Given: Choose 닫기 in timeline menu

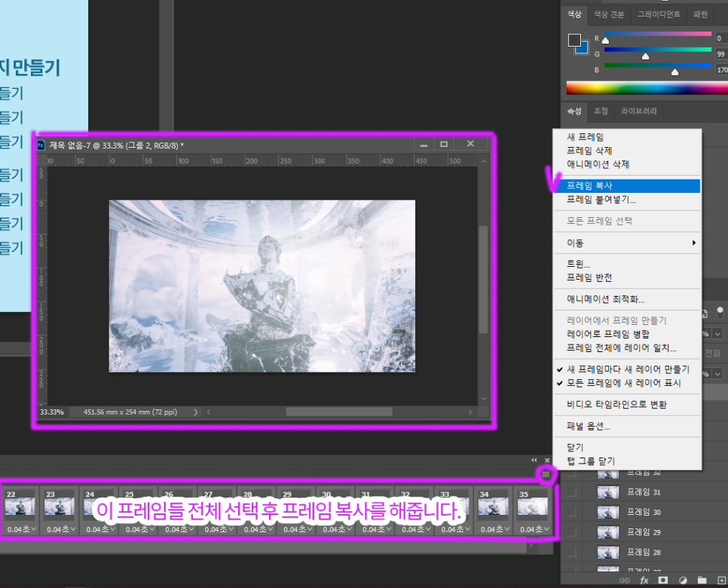Looking at the screenshot, I should [x=627, y=447].
